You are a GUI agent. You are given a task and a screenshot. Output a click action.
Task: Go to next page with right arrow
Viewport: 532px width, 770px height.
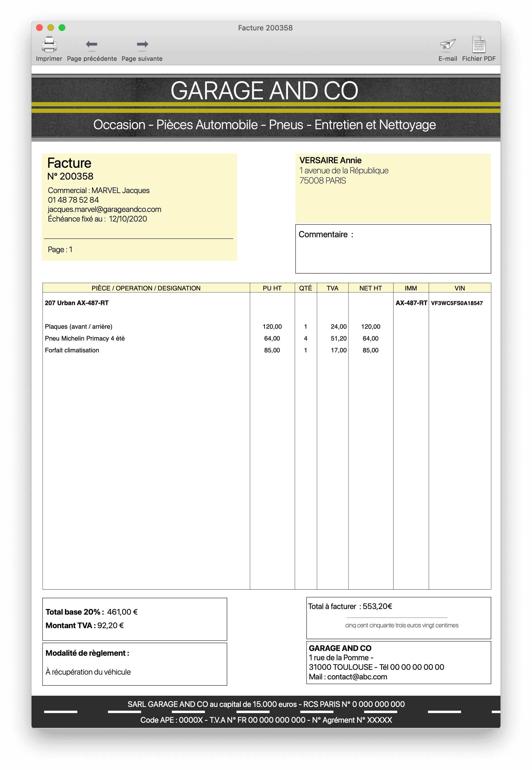click(x=142, y=44)
